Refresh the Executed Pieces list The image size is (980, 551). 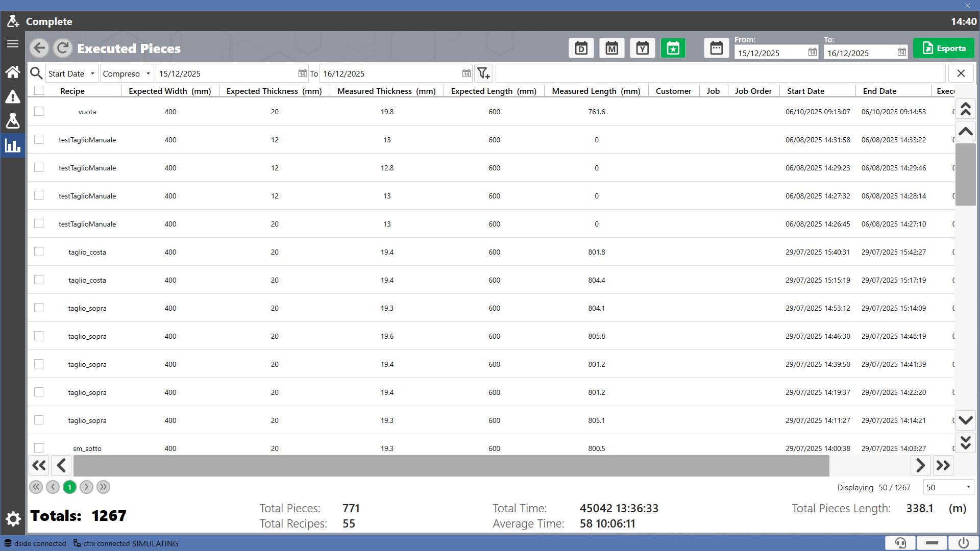click(63, 48)
